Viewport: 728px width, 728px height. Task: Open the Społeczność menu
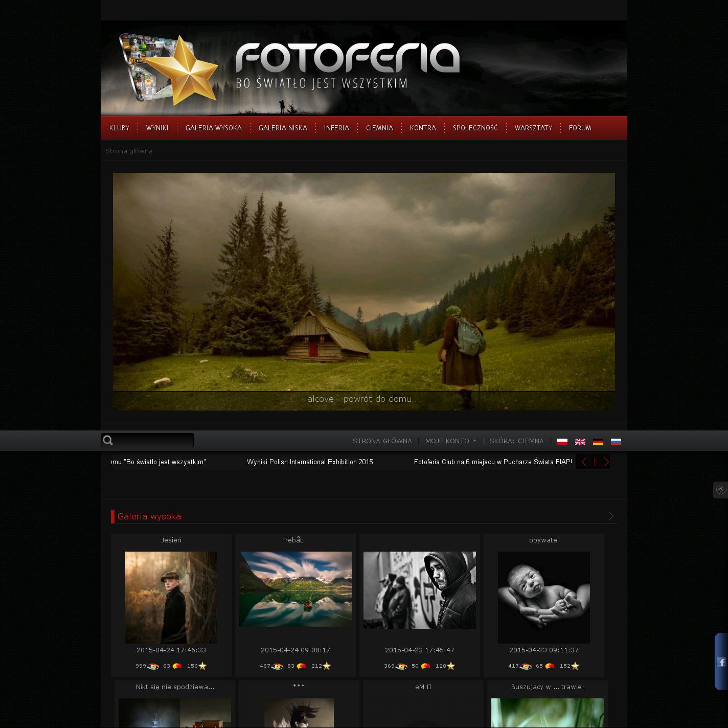475,128
